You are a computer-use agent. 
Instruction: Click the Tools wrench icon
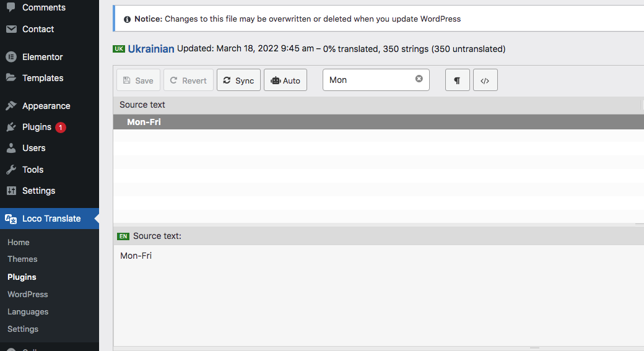[x=11, y=170]
